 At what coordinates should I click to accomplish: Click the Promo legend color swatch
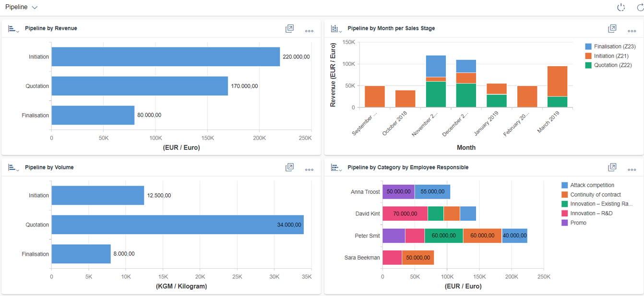point(565,223)
